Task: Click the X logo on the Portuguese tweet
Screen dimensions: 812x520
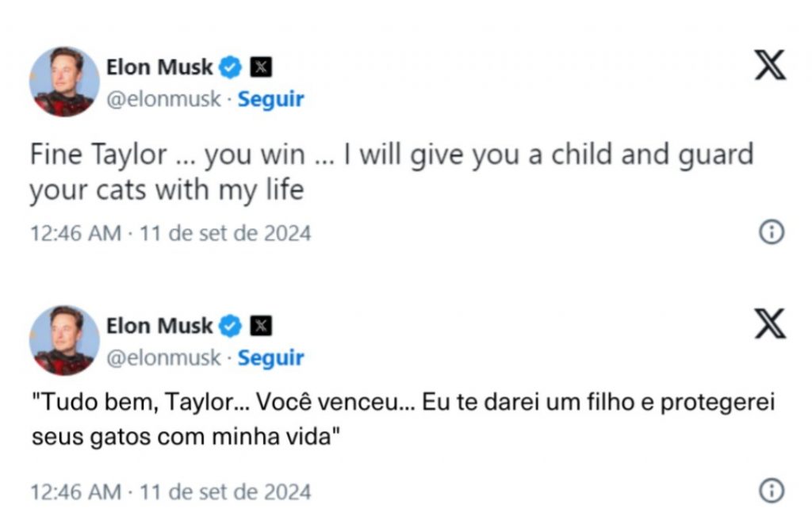Action: (x=769, y=323)
